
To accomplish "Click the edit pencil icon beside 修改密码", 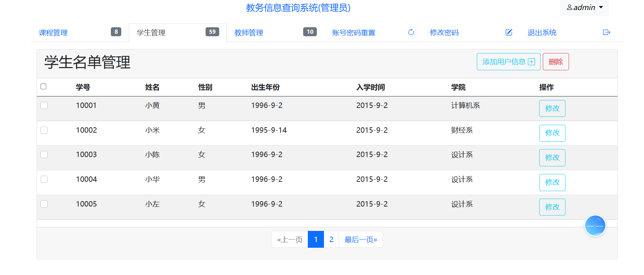I will (509, 32).
